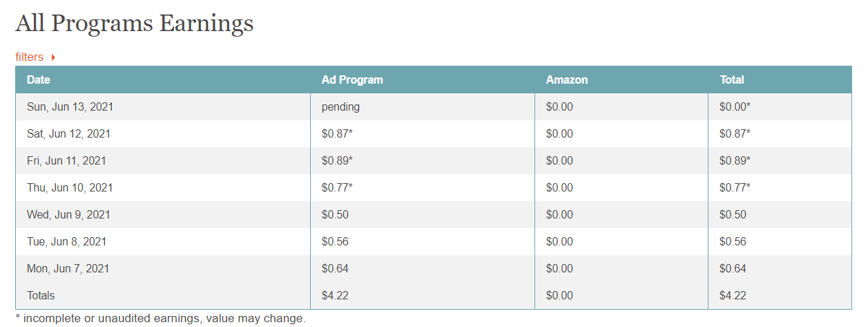
Task: Click the $0.89* Total value
Action: click(735, 160)
